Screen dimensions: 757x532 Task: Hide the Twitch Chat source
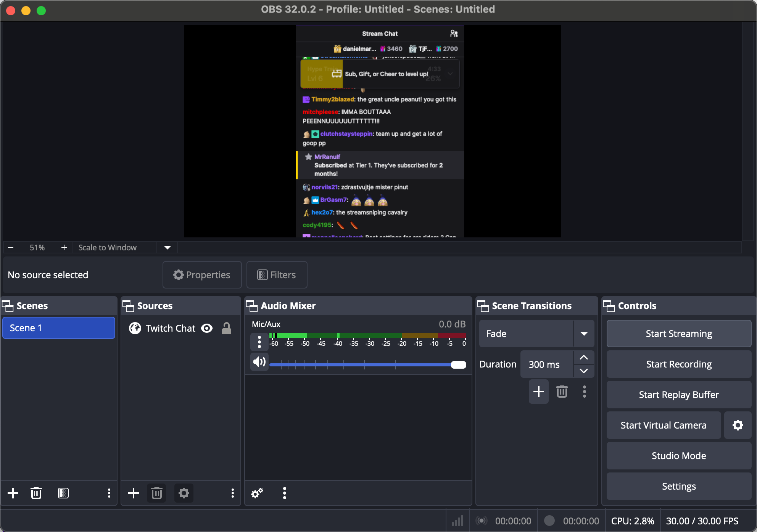207,328
